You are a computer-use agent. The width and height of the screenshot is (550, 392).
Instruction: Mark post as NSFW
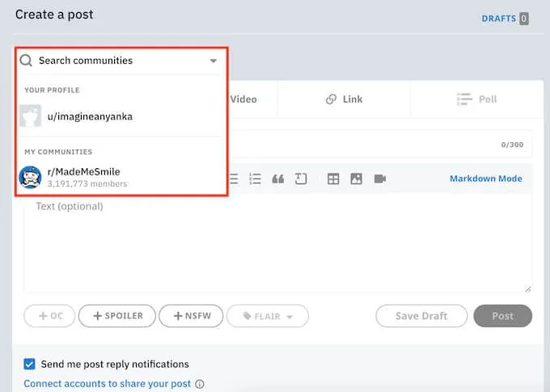(191, 316)
